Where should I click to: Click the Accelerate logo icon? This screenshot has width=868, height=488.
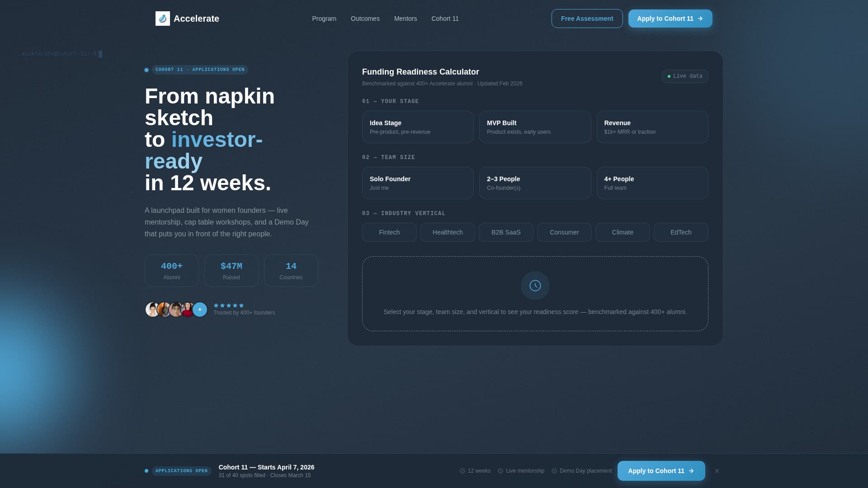tap(162, 19)
